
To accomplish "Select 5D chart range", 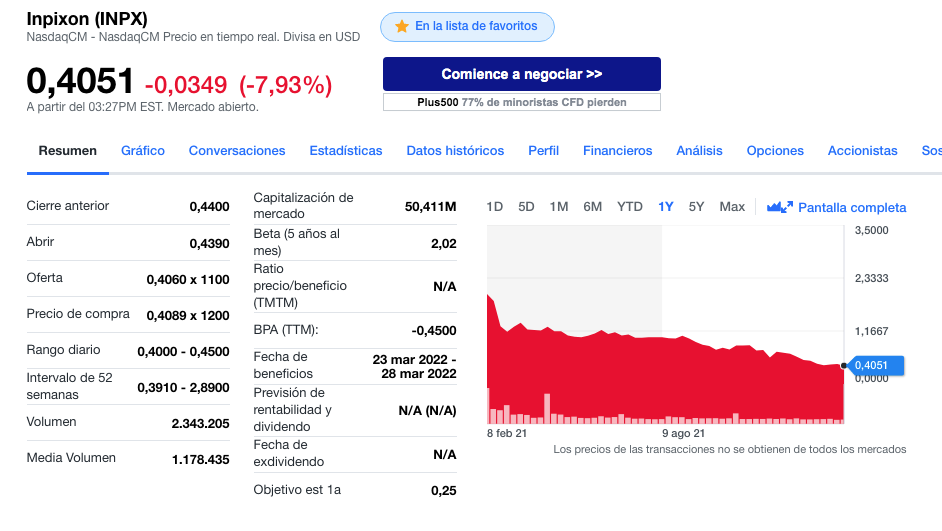I will tap(526, 207).
